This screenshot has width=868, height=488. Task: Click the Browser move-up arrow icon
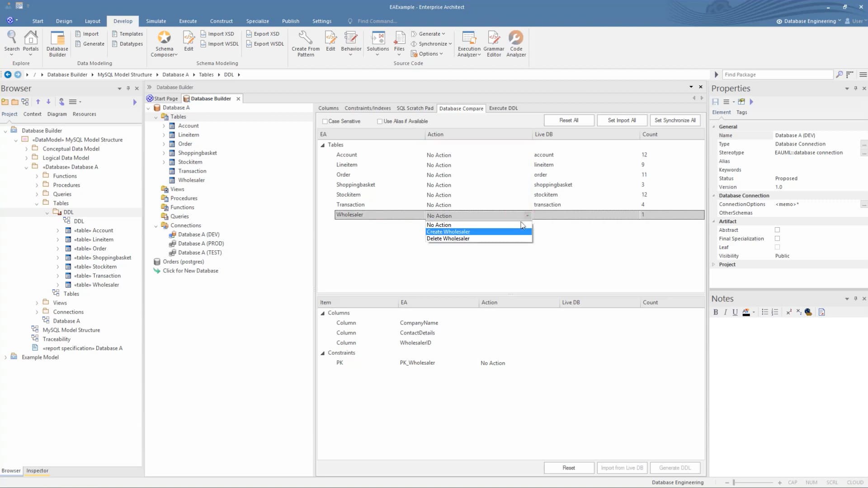click(38, 102)
